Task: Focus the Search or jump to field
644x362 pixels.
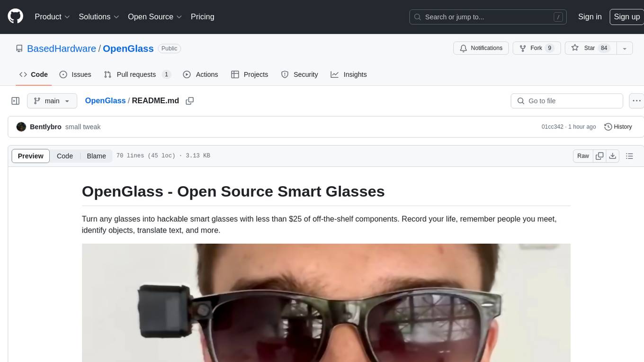Action: tap(488, 17)
